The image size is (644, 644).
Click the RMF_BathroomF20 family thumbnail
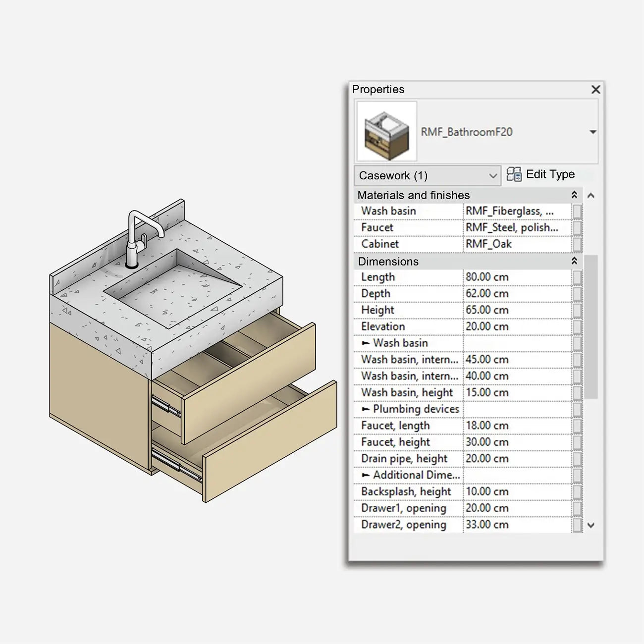(386, 132)
